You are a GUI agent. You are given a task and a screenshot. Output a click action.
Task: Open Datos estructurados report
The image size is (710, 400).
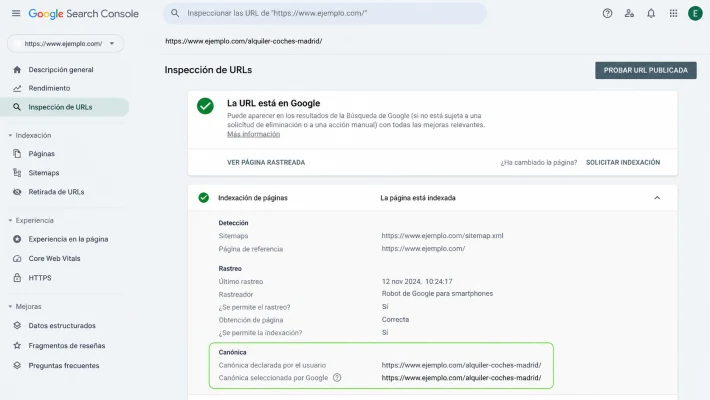64,325
